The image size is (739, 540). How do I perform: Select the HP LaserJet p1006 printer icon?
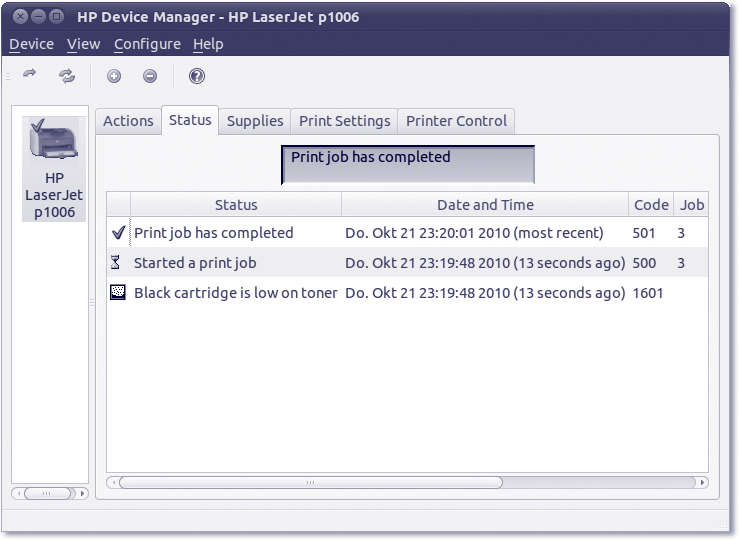53,140
